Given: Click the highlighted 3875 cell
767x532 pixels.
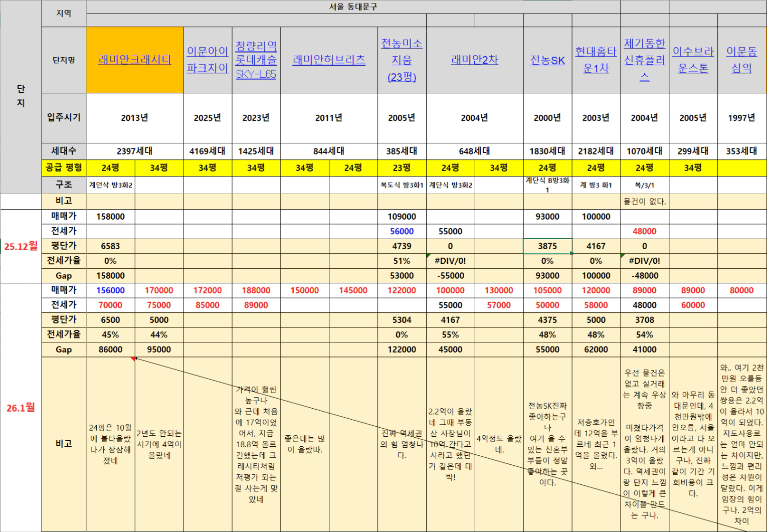Looking at the screenshot, I should (x=547, y=246).
